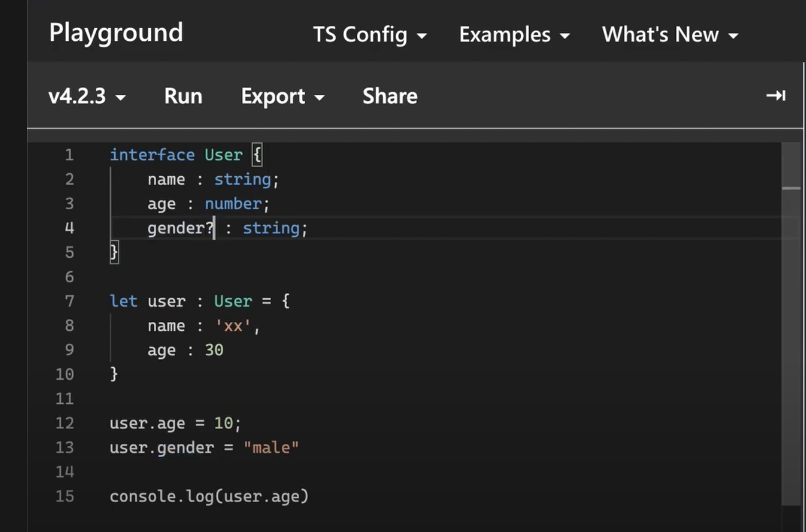
Task: Click the 'User' type annotation on line 7
Action: [233, 301]
